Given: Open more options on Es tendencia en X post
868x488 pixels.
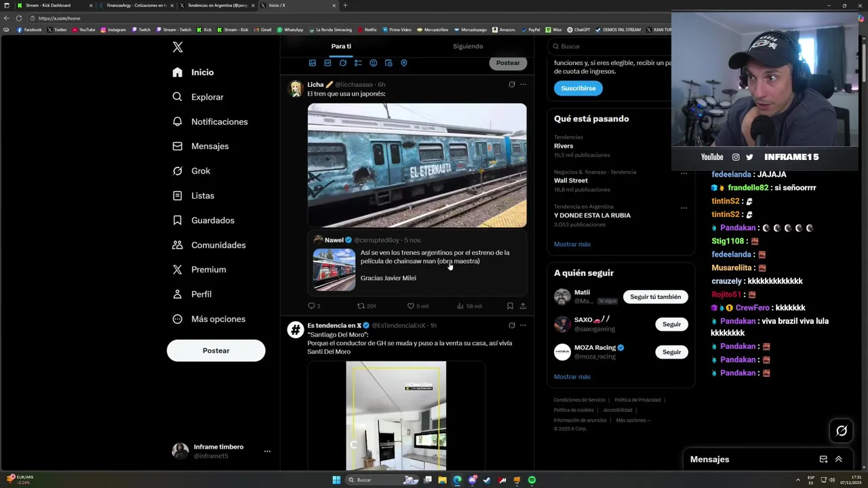Looking at the screenshot, I should (523, 325).
